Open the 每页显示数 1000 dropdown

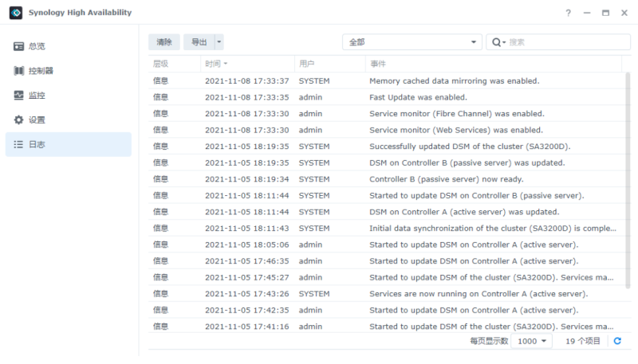pyautogui.click(x=531, y=341)
